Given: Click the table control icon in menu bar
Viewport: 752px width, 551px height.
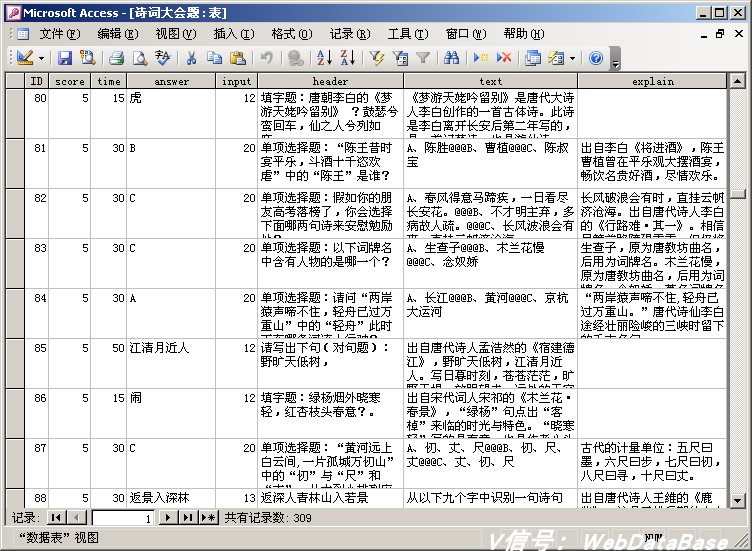Looking at the screenshot, I should tap(23, 34).
